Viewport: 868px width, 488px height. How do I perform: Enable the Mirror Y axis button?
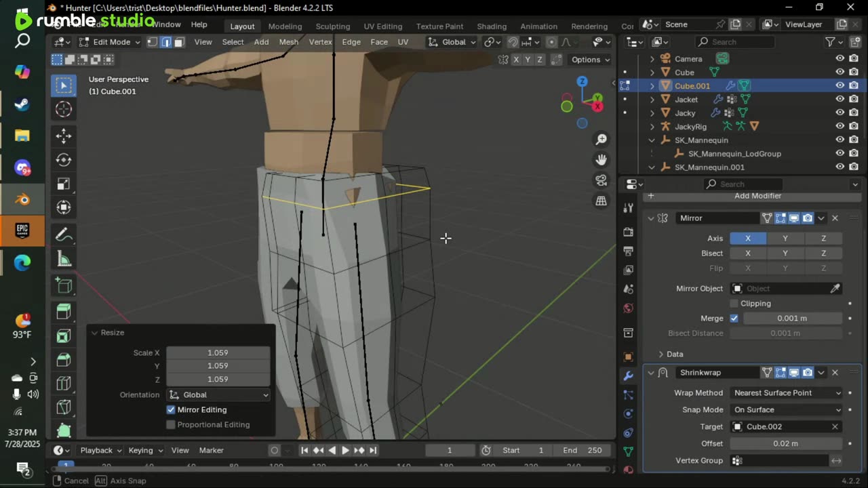coord(785,238)
